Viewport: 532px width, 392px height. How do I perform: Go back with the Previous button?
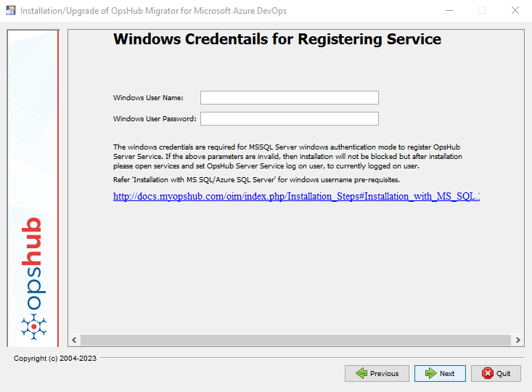click(377, 373)
